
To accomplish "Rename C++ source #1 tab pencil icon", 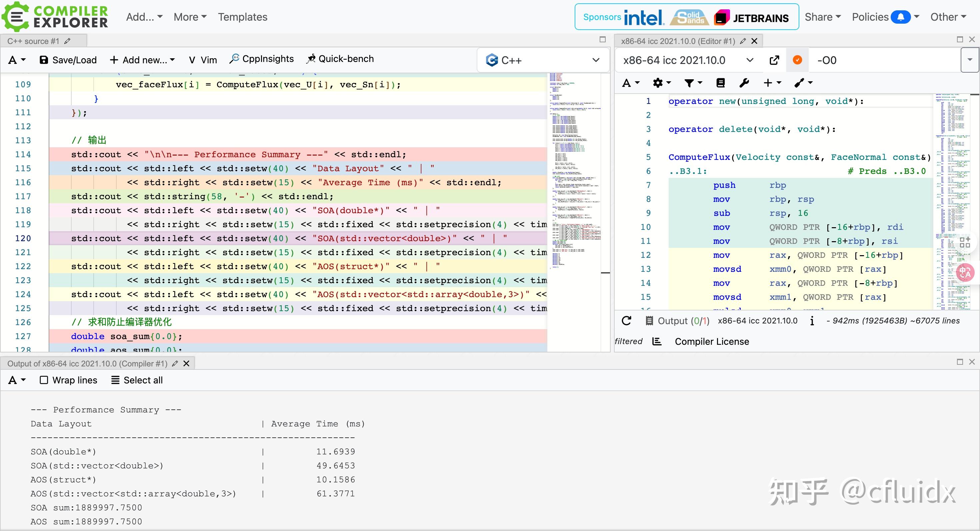I will (x=67, y=41).
